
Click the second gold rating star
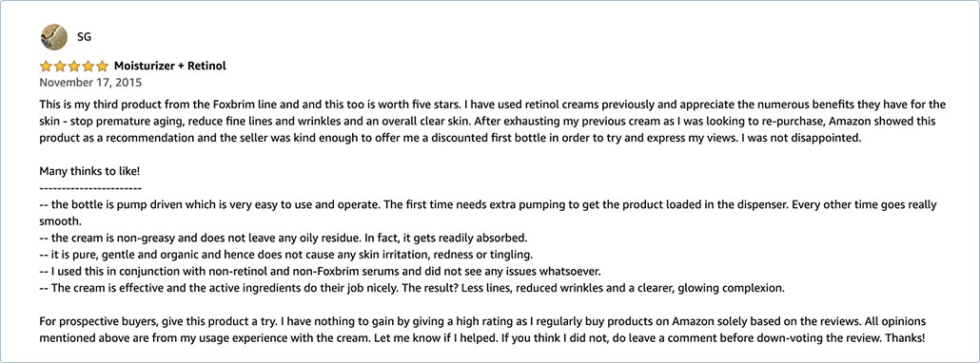[x=60, y=67]
